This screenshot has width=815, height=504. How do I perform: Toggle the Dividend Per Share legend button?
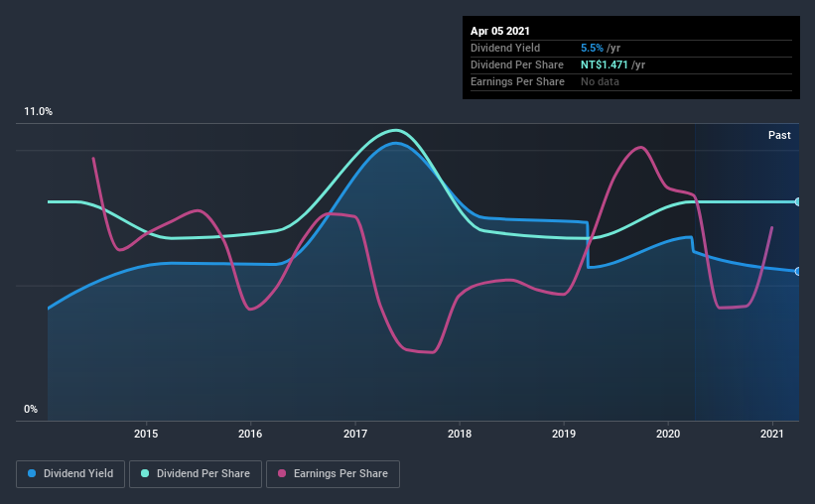pyautogui.click(x=196, y=474)
